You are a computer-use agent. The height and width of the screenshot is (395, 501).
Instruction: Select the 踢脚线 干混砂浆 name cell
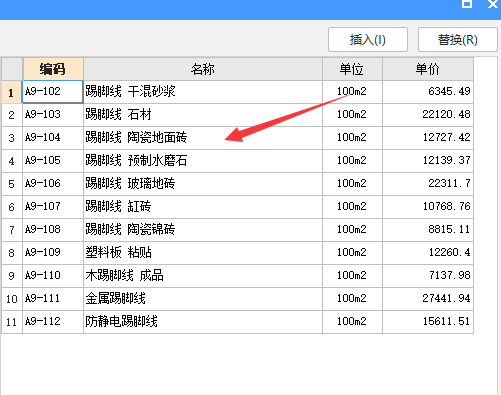point(203,92)
